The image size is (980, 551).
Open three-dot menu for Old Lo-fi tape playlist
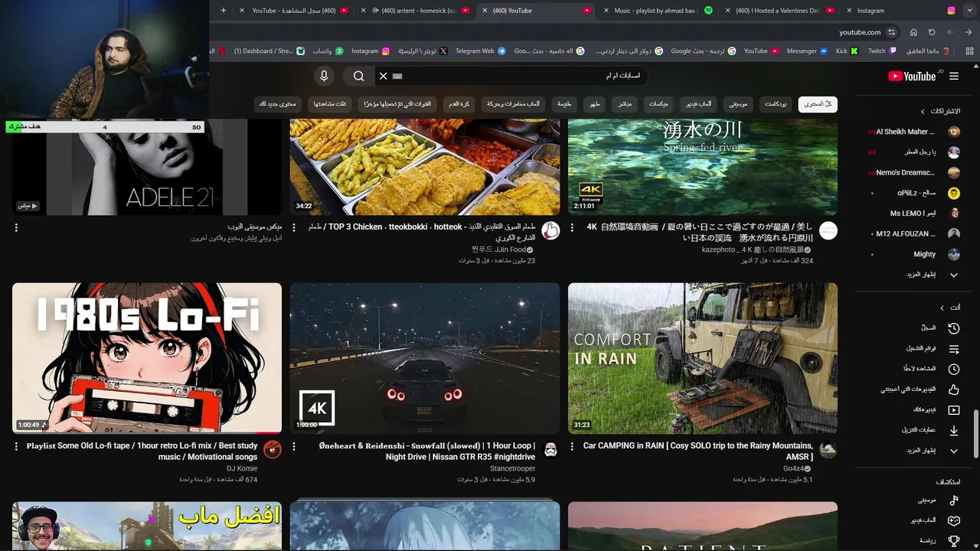16,446
